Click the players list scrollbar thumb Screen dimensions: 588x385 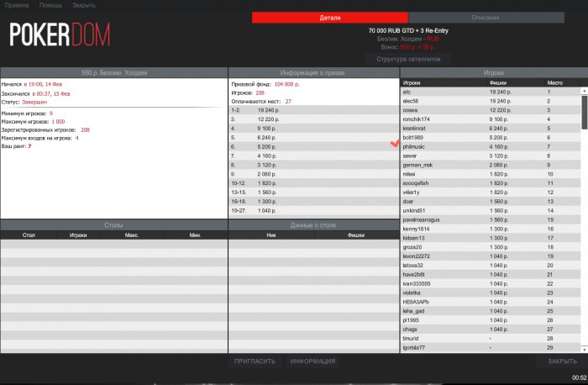585,112
